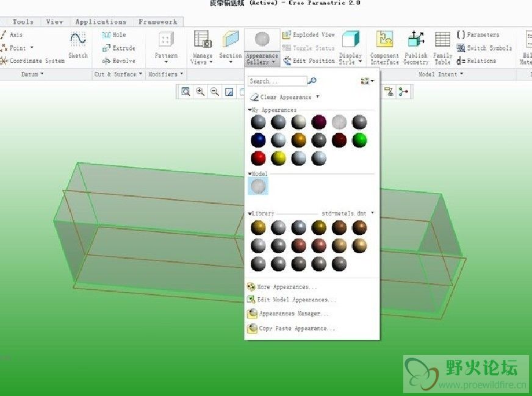Click the Axis datum tool
The image size is (532, 396).
point(12,35)
